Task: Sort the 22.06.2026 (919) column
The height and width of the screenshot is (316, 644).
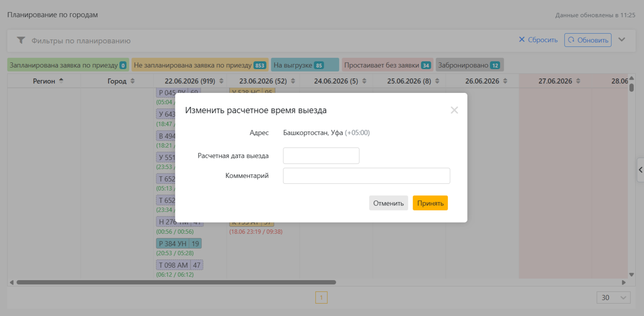Action: pos(221,81)
